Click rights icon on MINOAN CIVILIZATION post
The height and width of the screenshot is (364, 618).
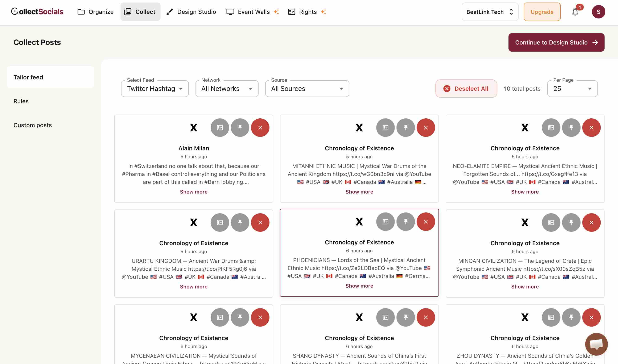coord(551,223)
